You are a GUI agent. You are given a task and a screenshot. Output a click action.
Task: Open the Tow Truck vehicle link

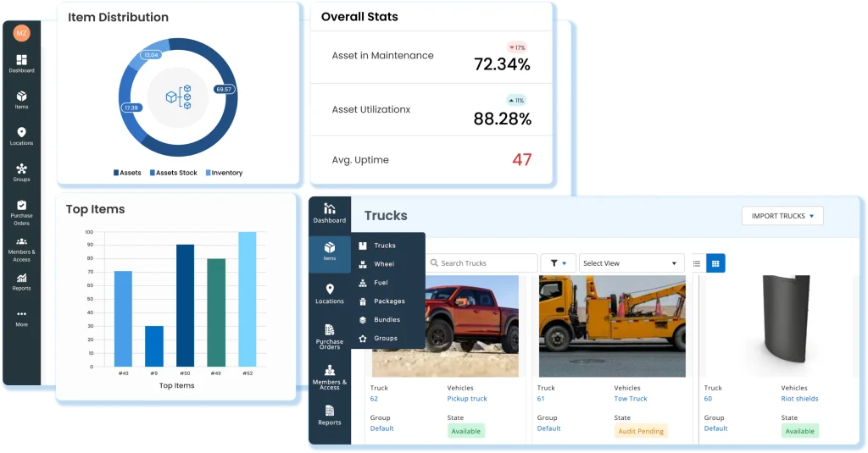click(x=631, y=399)
